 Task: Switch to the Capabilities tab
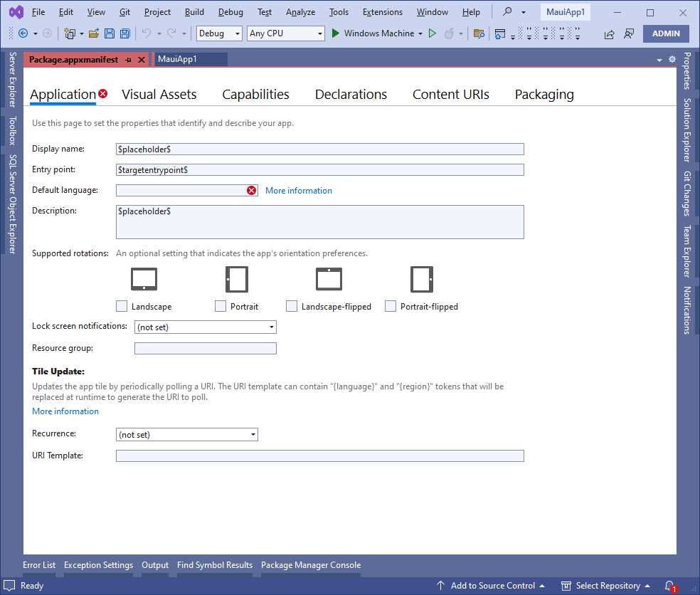[x=255, y=94]
